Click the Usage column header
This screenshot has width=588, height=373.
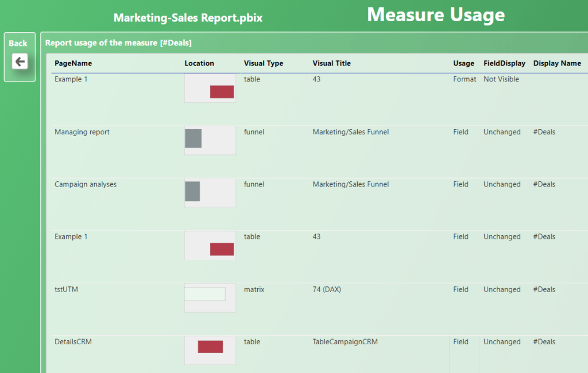pyautogui.click(x=463, y=64)
